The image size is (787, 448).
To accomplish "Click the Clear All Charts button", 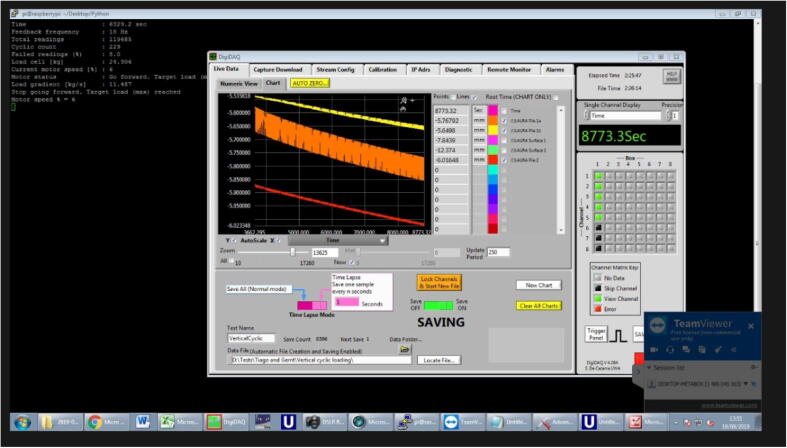I will 539,306.
